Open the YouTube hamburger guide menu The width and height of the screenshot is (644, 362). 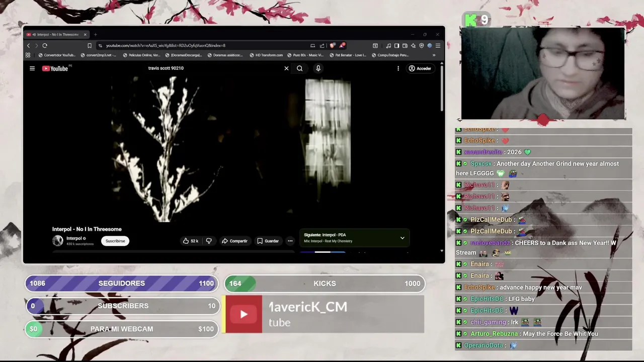(x=32, y=68)
